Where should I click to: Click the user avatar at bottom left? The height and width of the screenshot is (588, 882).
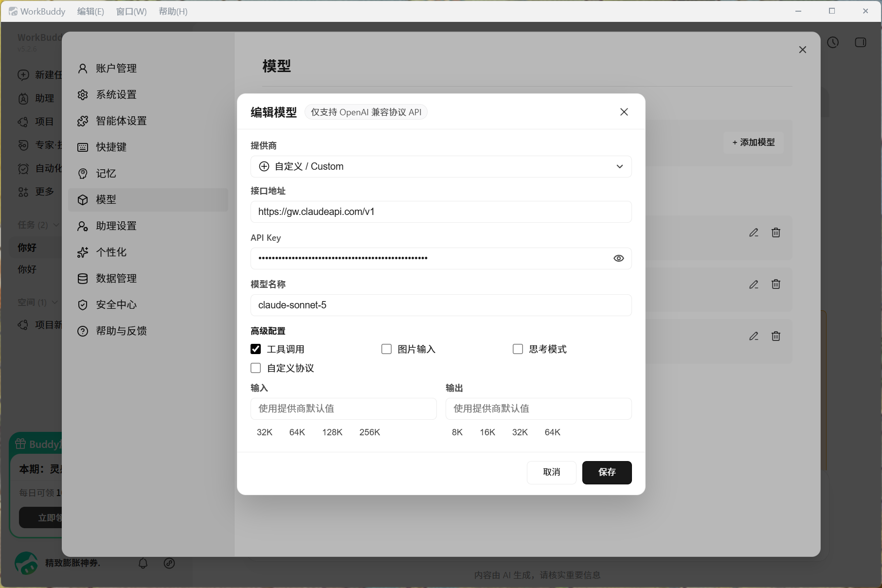pos(26,563)
